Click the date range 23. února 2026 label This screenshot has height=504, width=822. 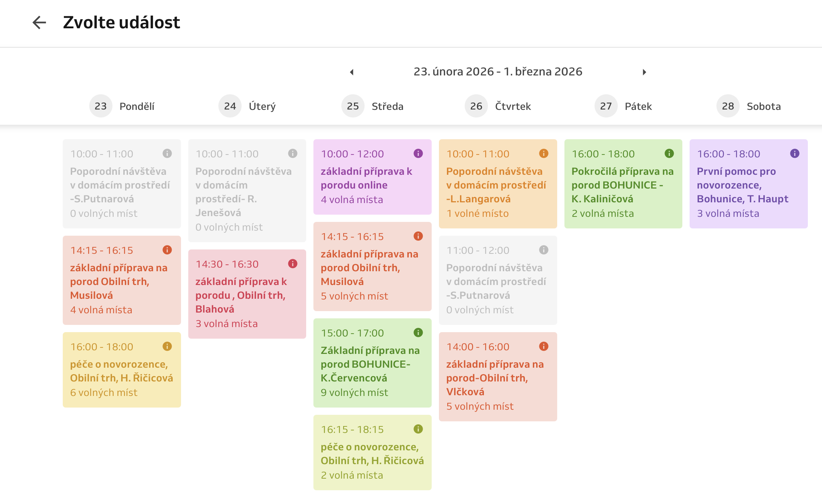coord(498,72)
